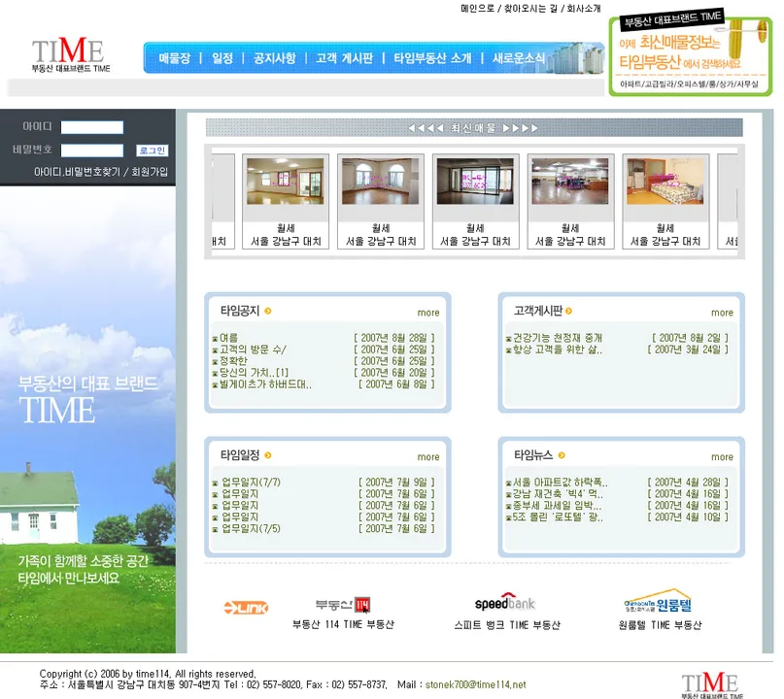Open the 타임부동산 소개 menu
Screen dimensions: 784x699
432,58
